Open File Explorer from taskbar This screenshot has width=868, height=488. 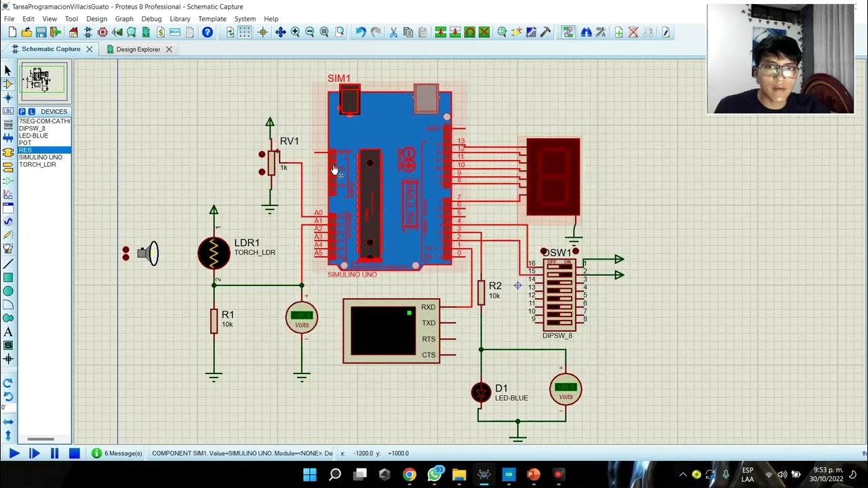459,474
